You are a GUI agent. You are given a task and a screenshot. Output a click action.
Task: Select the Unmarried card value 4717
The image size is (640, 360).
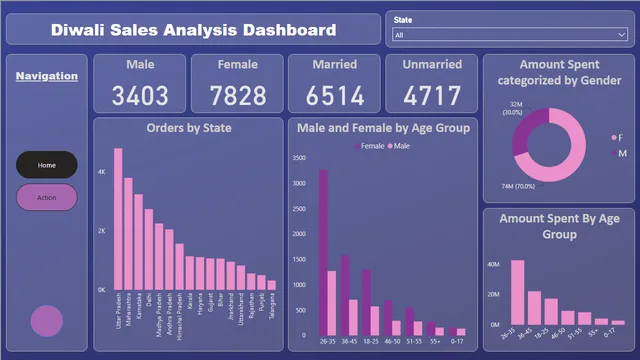(432, 96)
